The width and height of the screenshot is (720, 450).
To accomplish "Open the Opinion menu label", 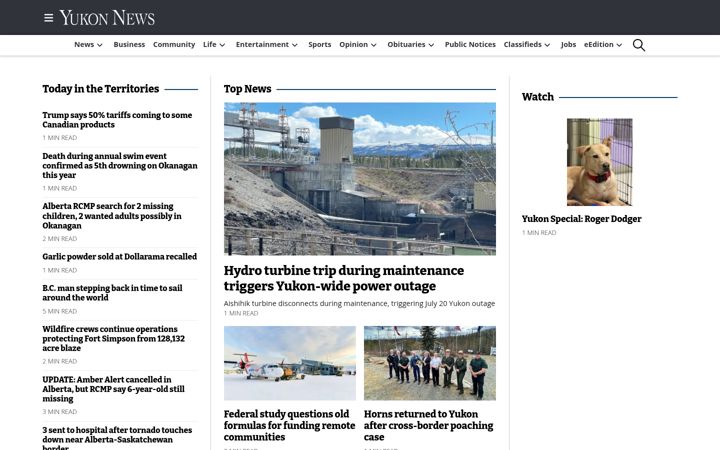I will pyautogui.click(x=354, y=45).
